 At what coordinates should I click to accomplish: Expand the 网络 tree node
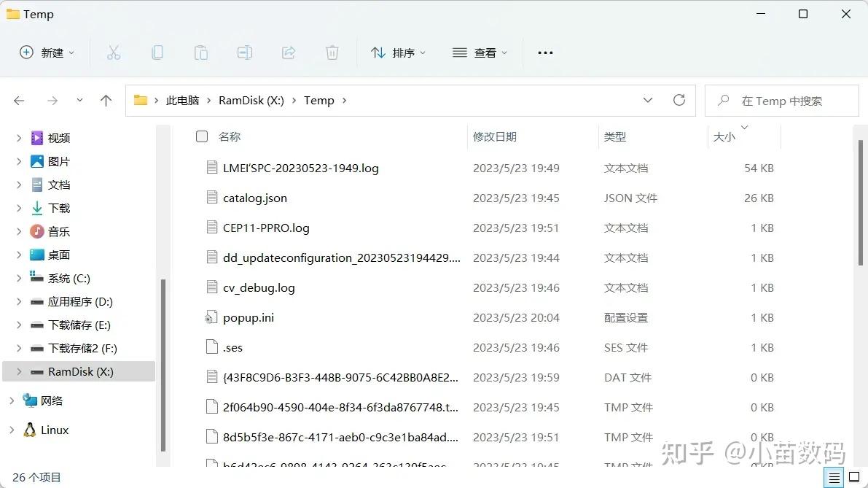[12, 400]
